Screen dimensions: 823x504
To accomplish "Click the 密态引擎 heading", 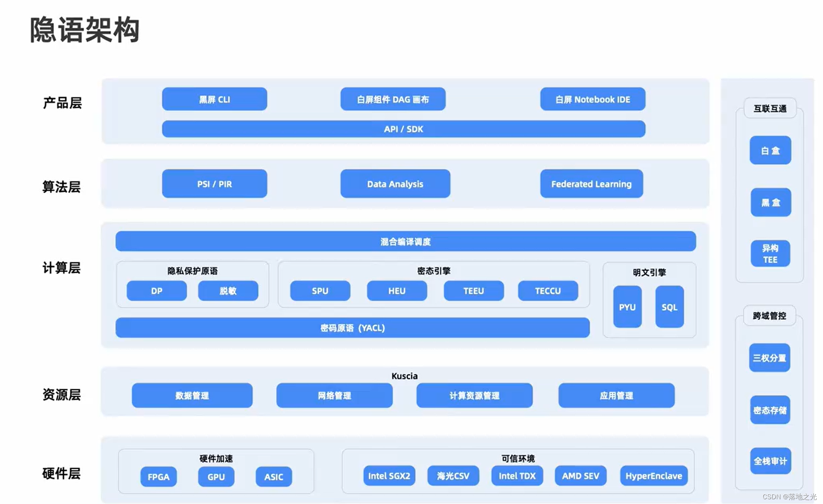I will 434,271.
